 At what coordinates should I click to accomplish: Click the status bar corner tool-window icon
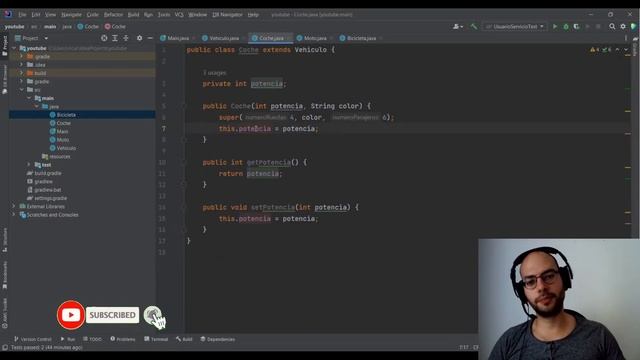tap(5, 347)
